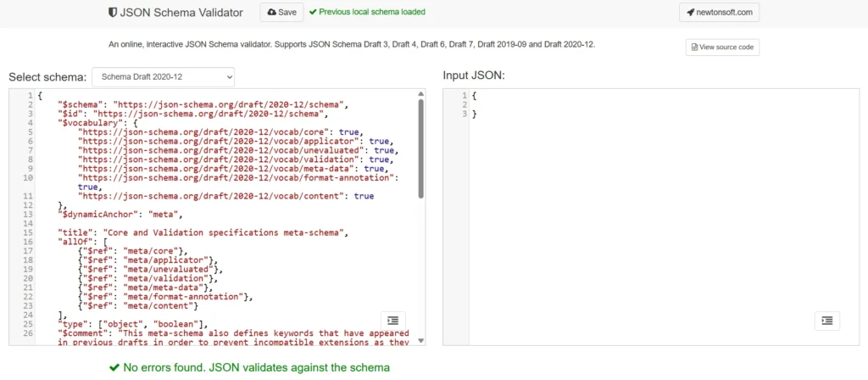Click the "type": ["object", "boolean"] line

tap(133, 324)
